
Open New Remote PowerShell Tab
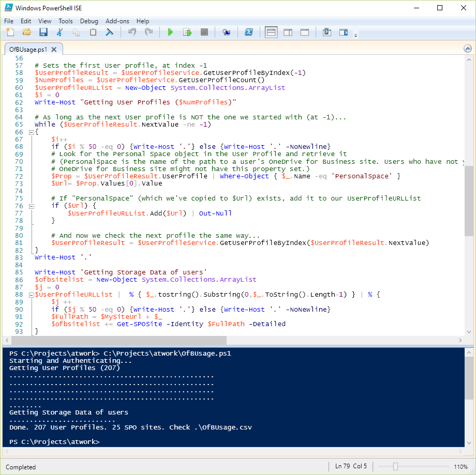point(226,32)
